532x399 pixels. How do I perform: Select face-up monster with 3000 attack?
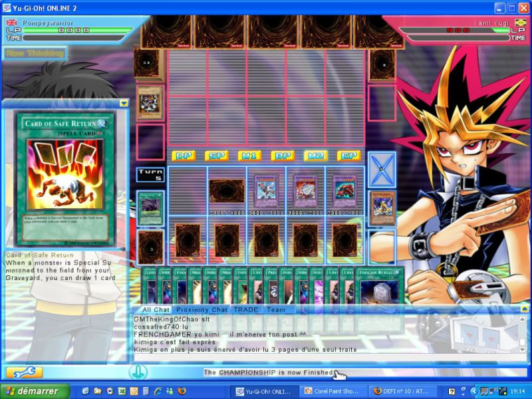pyautogui.click(x=305, y=192)
